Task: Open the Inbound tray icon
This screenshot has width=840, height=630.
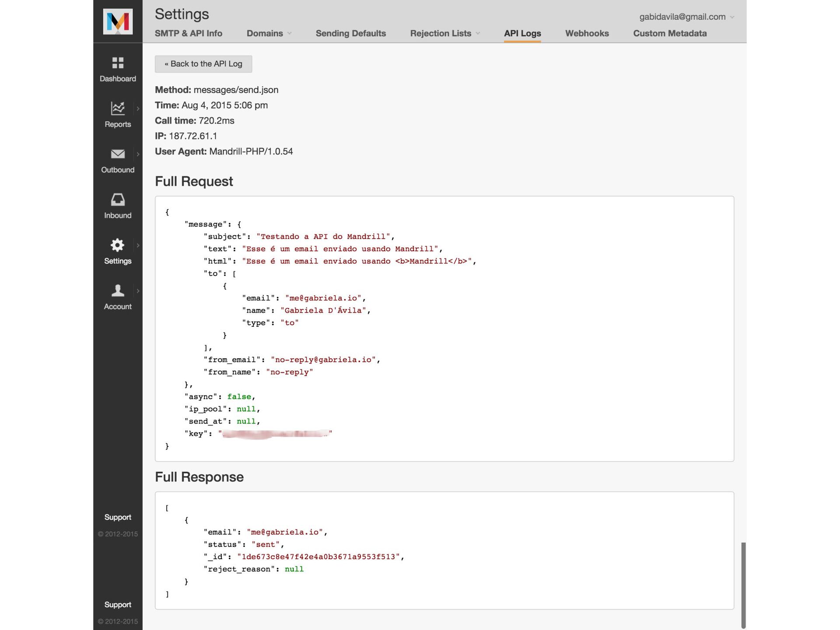Action: click(x=118, y=199)
